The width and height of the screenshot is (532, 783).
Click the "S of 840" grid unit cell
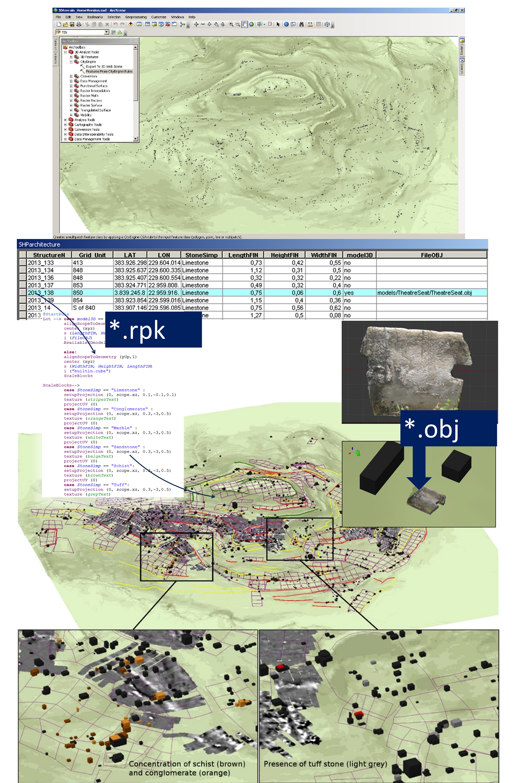click(x=92, y=308)
